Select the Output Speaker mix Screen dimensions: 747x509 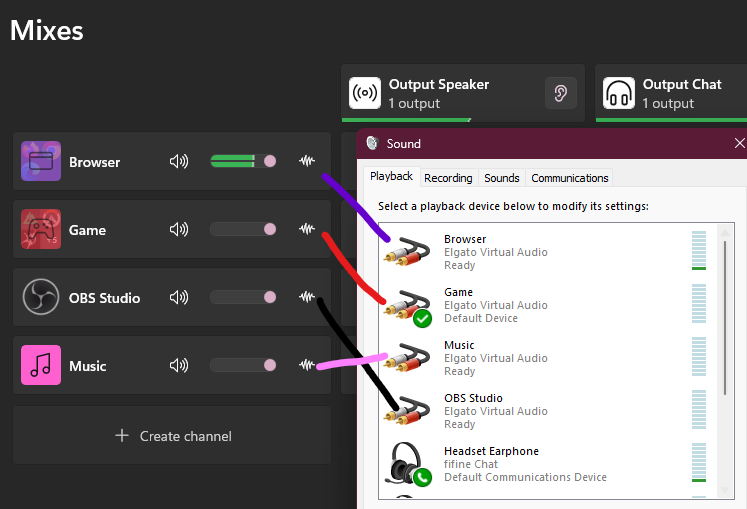[x=463, y=93]
